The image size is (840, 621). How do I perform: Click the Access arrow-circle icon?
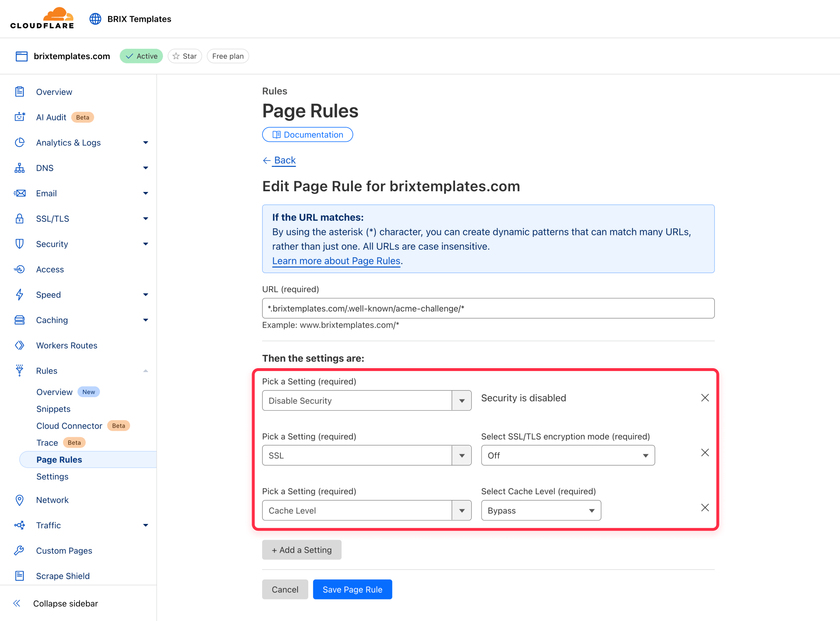point(20,269)
